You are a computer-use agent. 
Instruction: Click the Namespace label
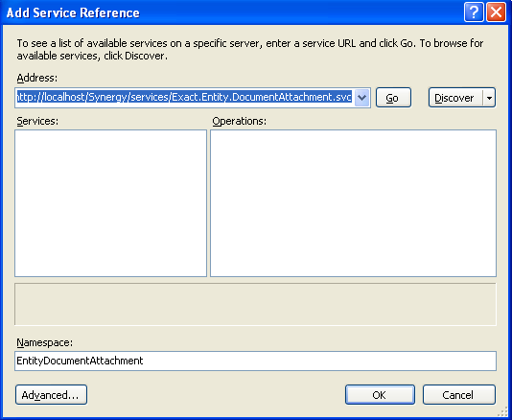45,342
